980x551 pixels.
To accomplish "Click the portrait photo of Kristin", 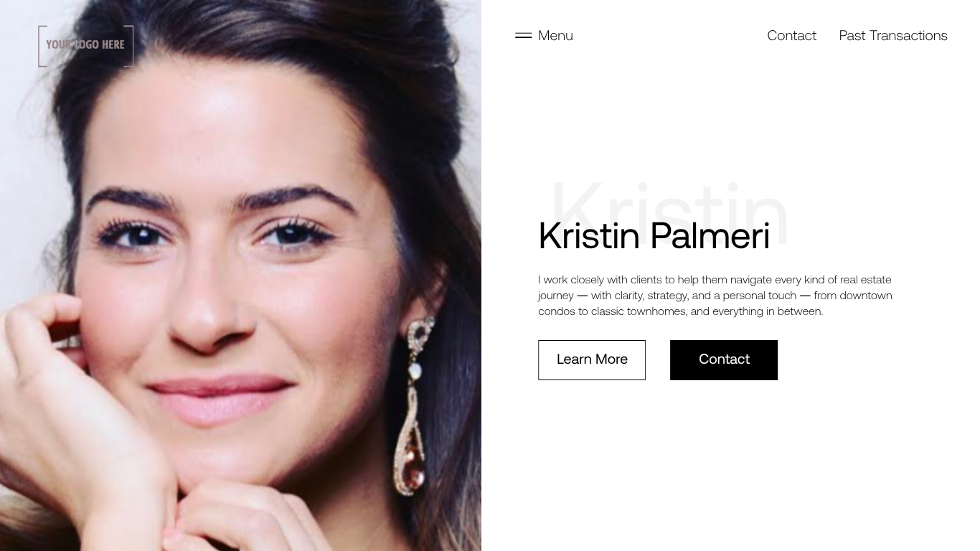I will [240, 275].
